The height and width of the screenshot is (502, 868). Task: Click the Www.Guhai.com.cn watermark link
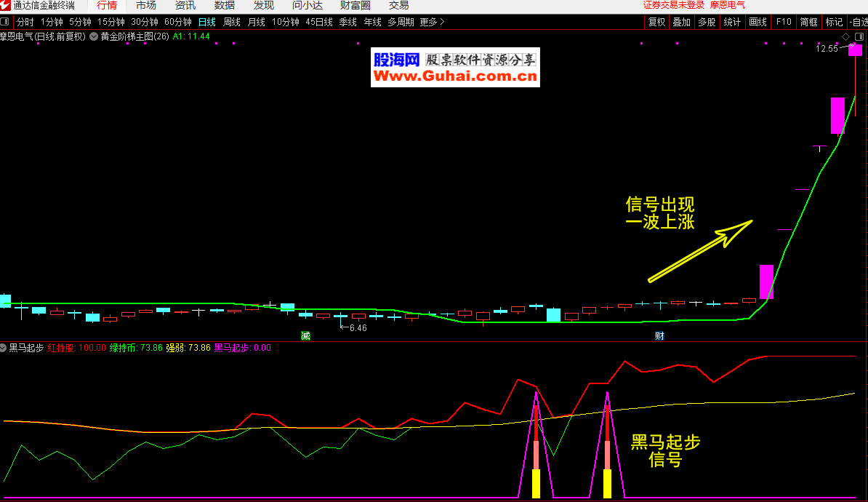455,76
